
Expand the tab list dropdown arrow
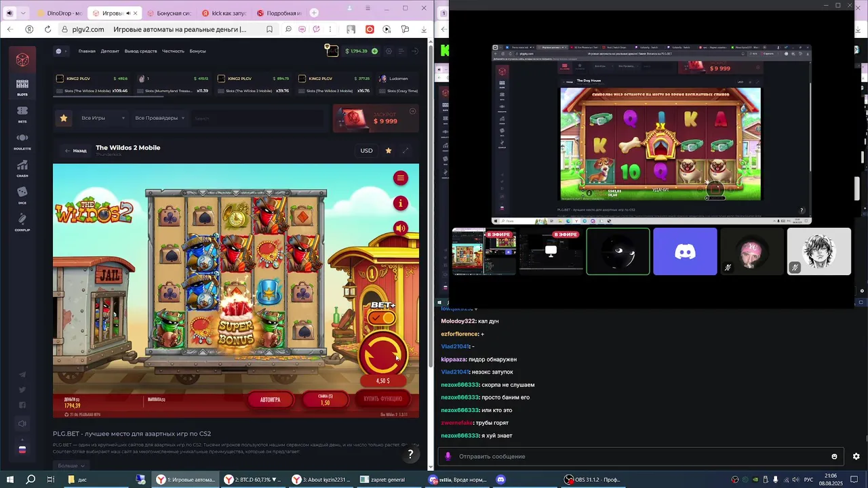tap(24, 13)
